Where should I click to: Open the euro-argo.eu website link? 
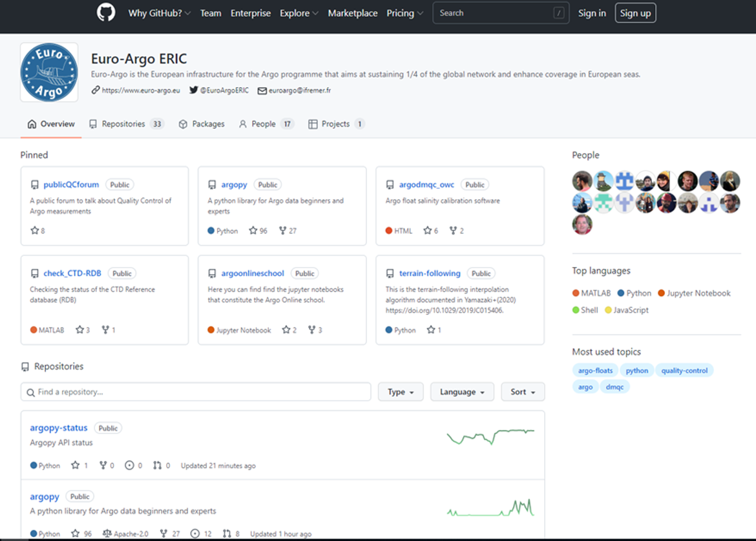(x=136, y=90)
